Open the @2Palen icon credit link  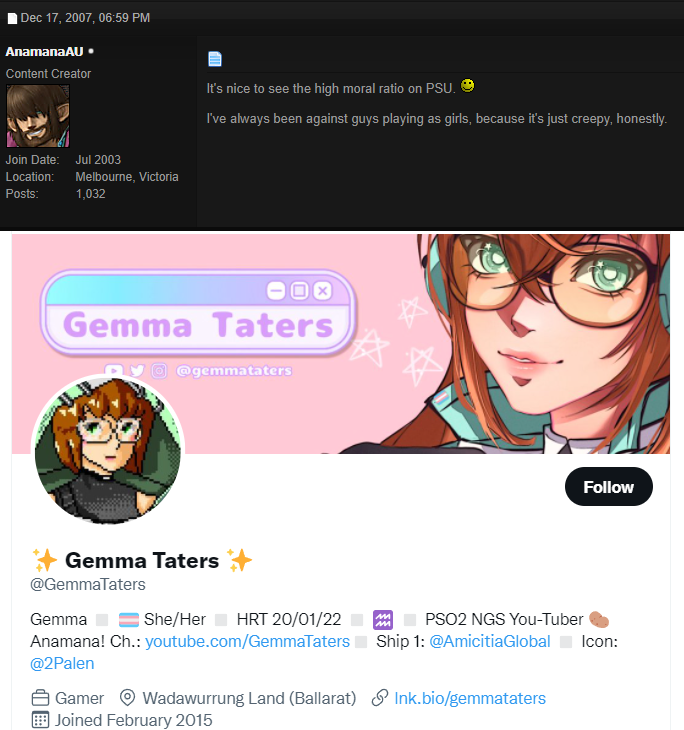coord(62,663)
